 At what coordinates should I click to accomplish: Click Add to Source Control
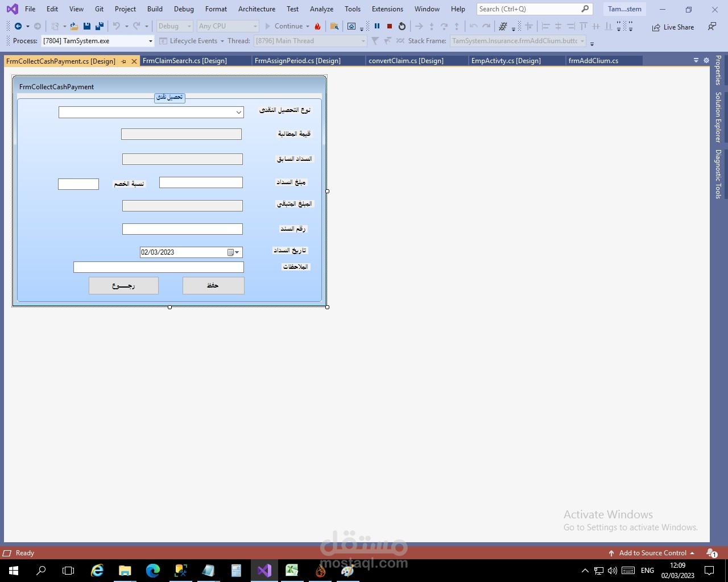(652, 553)
